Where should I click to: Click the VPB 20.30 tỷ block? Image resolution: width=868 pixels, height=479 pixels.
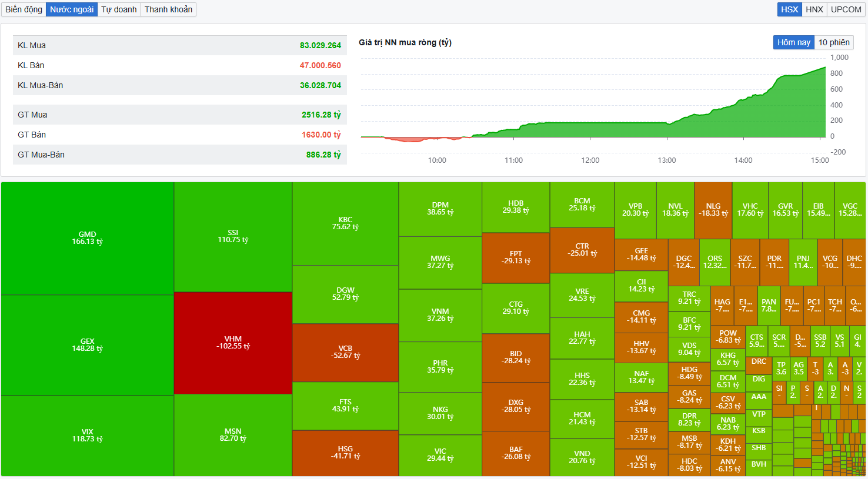[635, 210]
